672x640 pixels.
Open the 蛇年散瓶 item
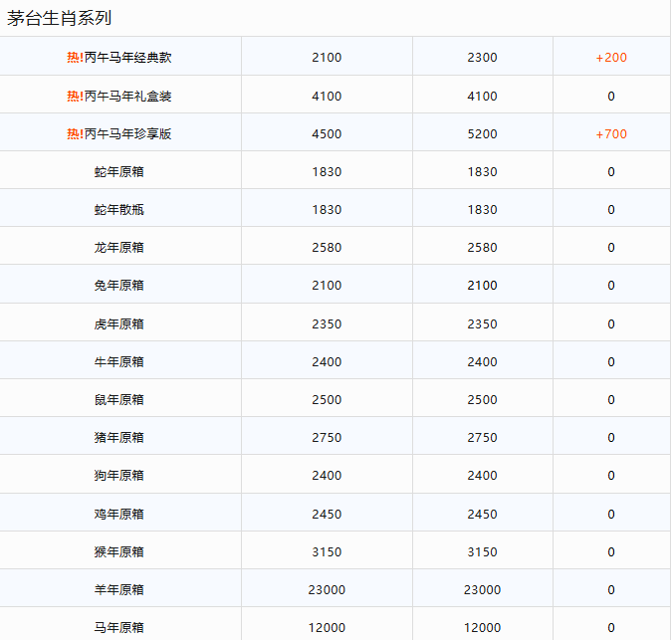pyautogui.click(x=119, y=210)
